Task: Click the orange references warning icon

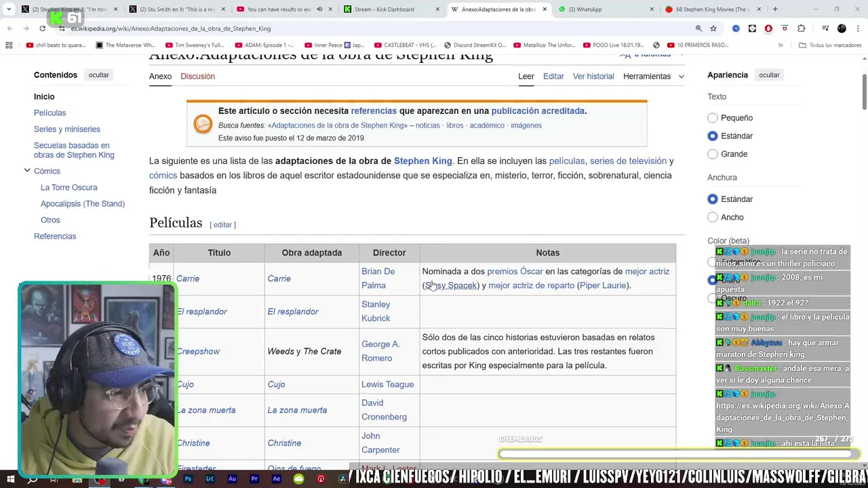Action: point(203,124)
